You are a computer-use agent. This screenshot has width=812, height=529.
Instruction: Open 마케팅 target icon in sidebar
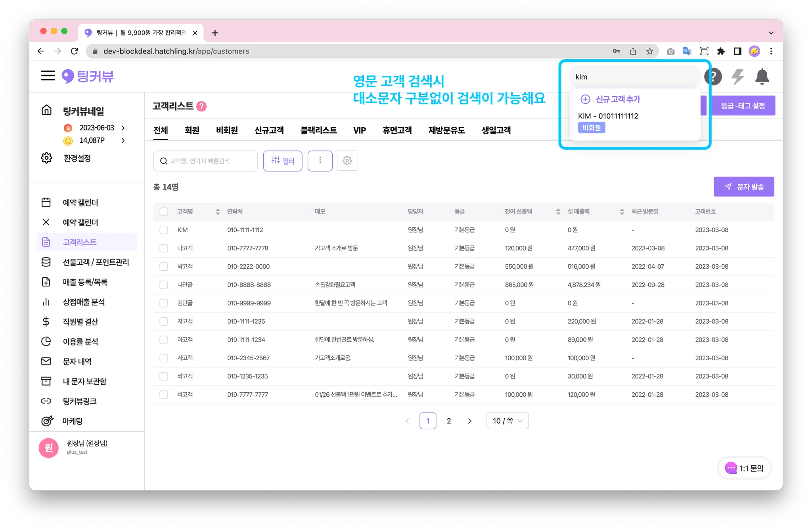[47, 421]
